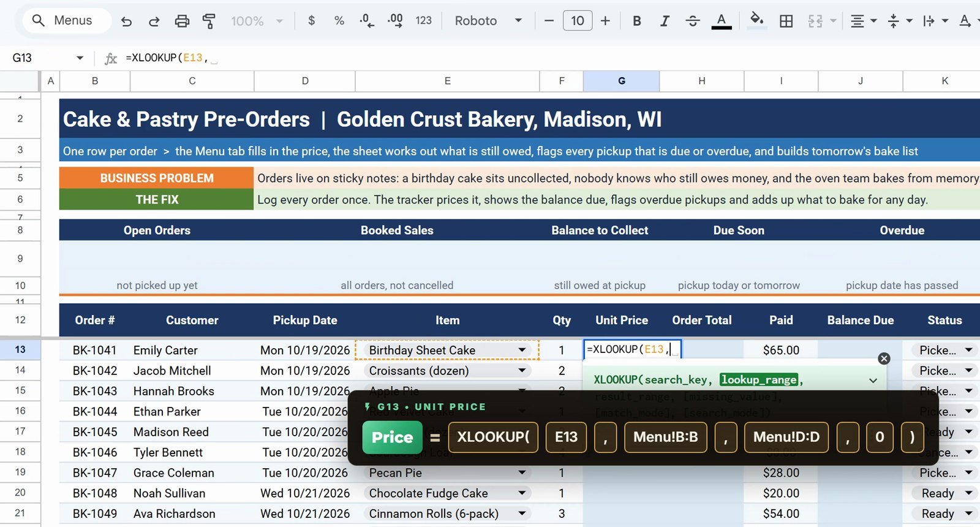The height and width of the screenshot is (527, 980).
Task: Increase font size with plus button
Action: [x=605, y=21]
